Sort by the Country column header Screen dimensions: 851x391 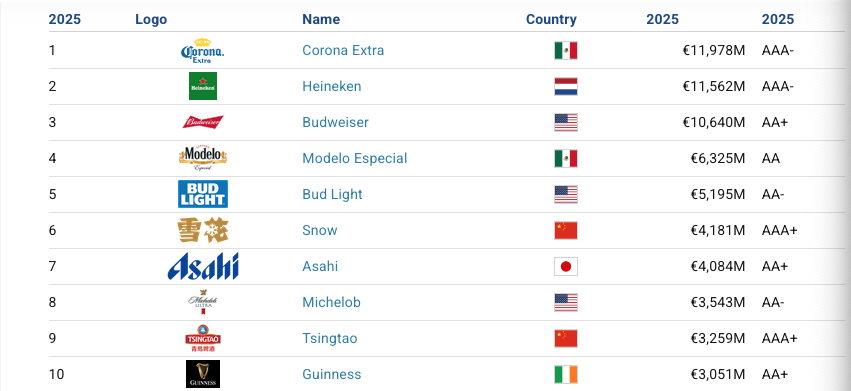coord(551,20)
